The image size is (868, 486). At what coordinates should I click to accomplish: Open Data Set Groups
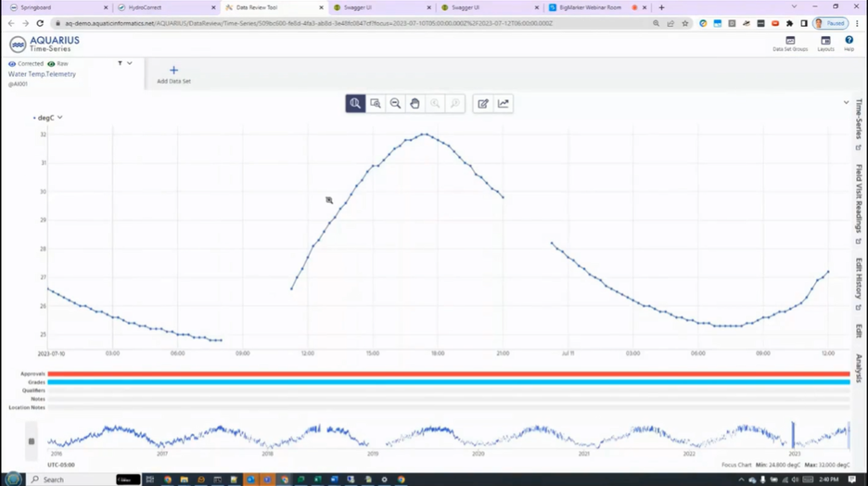(x=790, y=44)
